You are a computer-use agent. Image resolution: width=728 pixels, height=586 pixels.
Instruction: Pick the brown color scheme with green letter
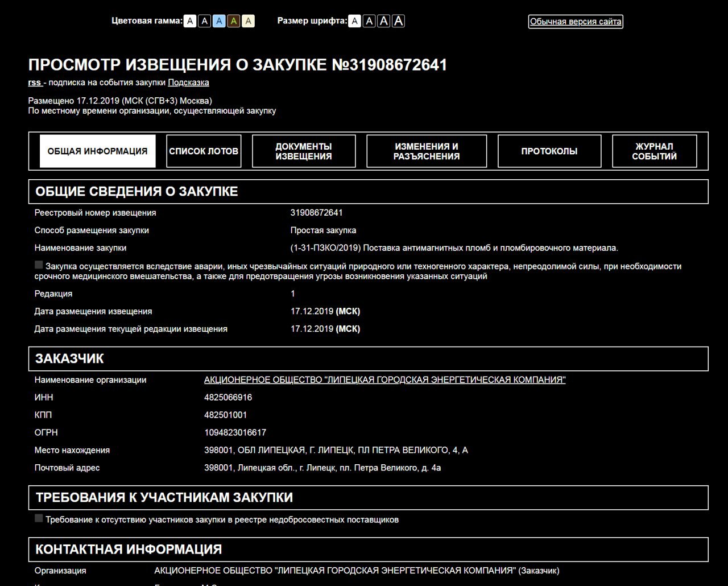[234, 22]
